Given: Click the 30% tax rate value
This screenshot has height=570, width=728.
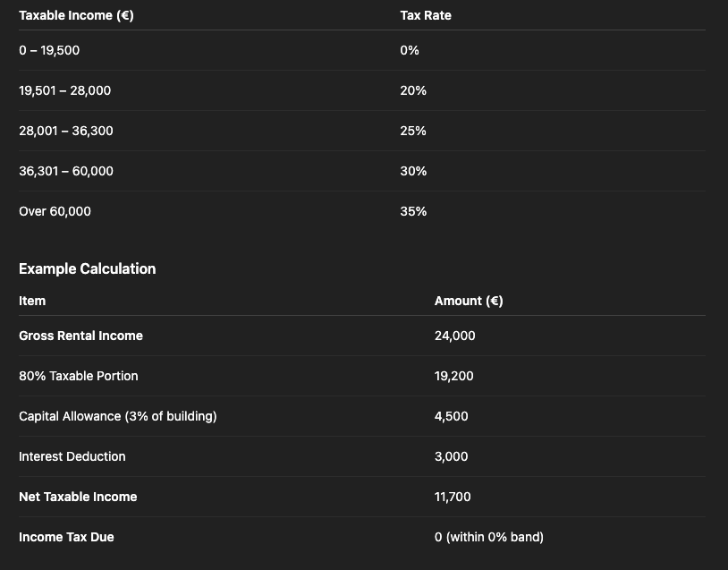Looking at the screenshot, I should [413, 171].
